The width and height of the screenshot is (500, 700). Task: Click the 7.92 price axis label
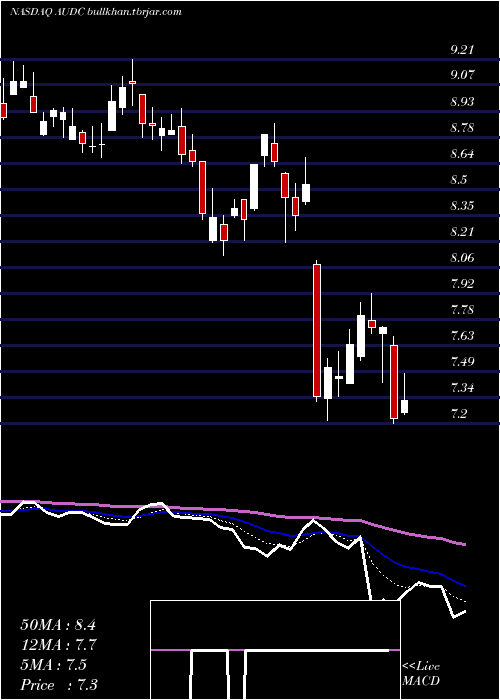point(462,284)
